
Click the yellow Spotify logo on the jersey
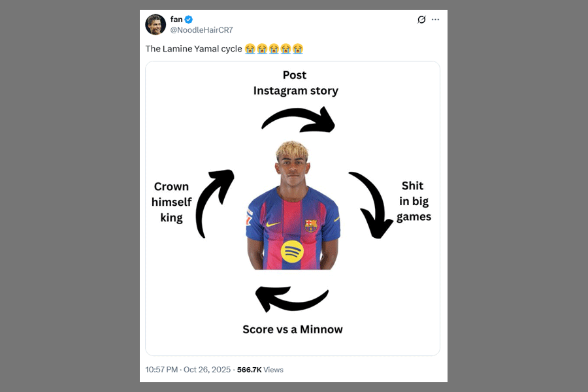[x=292, y=252]
